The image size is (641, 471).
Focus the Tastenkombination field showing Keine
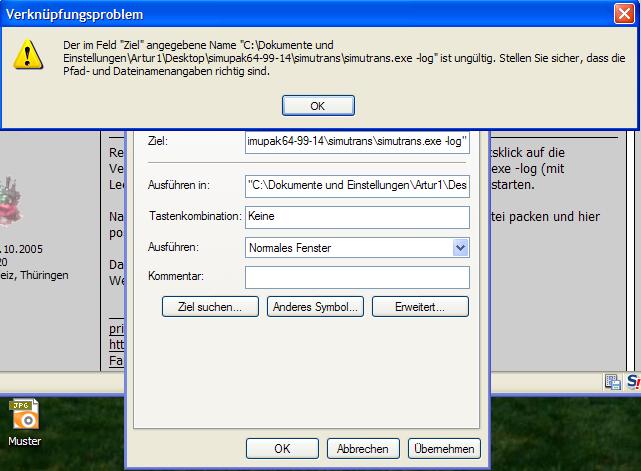[357, 216]
